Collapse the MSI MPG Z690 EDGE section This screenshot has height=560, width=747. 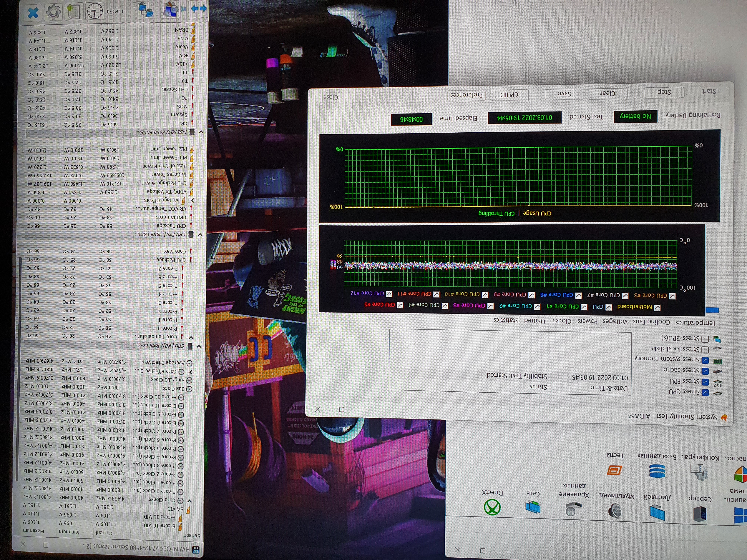coord(201,132)
